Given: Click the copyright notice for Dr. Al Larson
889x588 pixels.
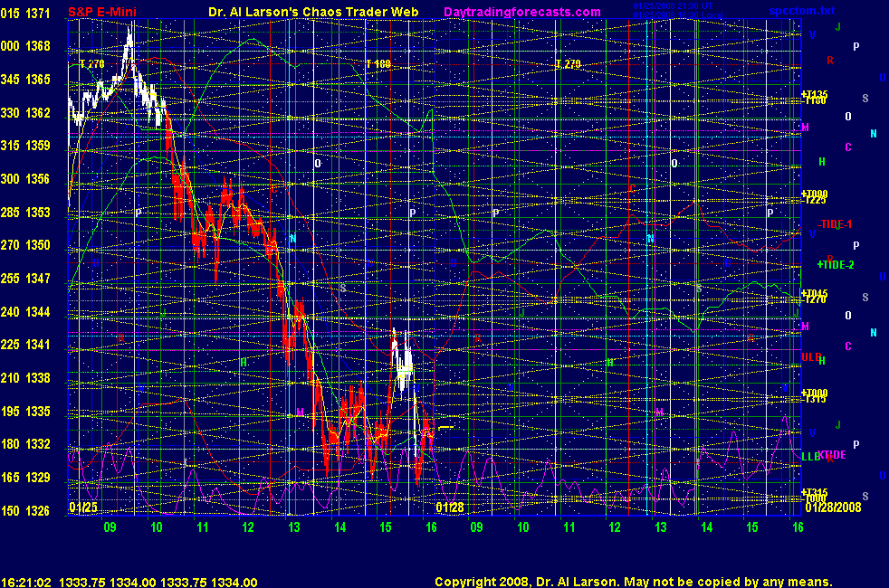Looking at the screenshot, I should [x=634, y=582].
